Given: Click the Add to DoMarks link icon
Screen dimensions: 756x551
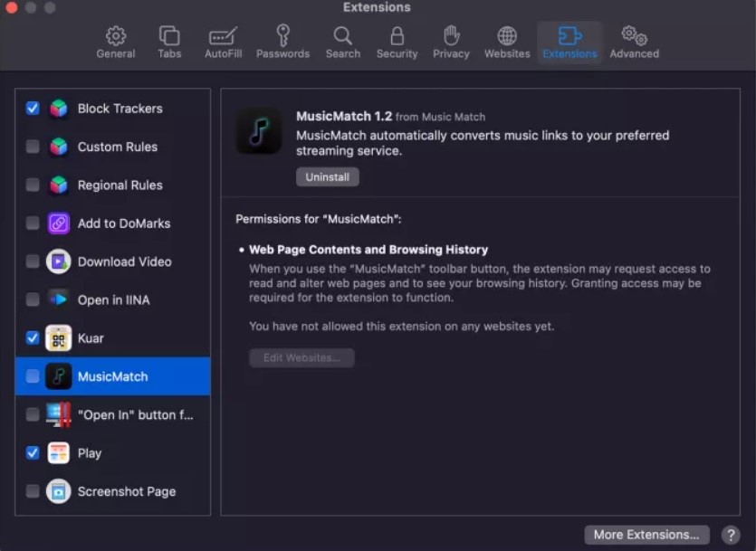Looking at the screenshot, I should point(58,223).
